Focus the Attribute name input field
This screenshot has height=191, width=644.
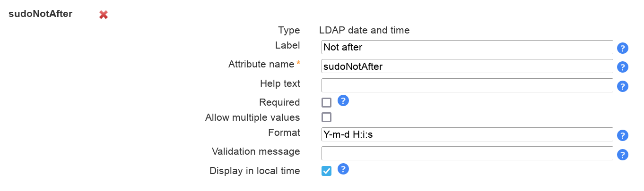[x=467, y=66]
